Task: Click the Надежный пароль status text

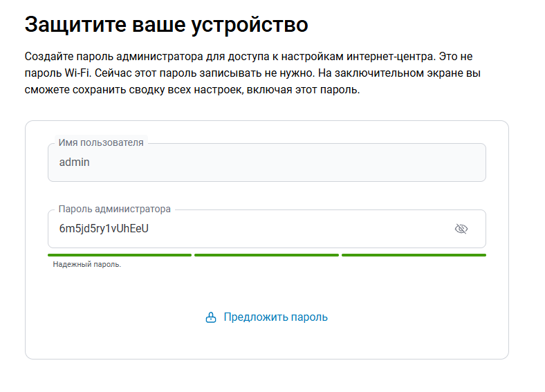Action: 87,265
